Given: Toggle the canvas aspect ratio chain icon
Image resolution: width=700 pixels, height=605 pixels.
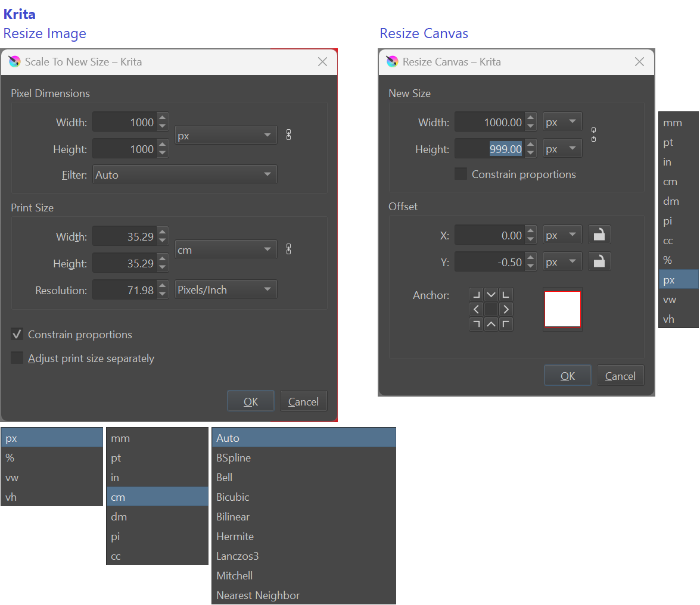Looking at the screenshot, I should 593,135.
